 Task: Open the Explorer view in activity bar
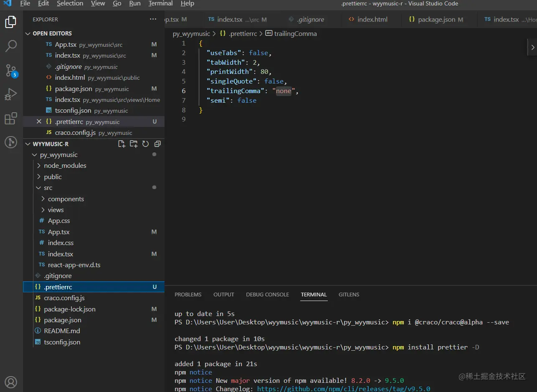point(11,22)
